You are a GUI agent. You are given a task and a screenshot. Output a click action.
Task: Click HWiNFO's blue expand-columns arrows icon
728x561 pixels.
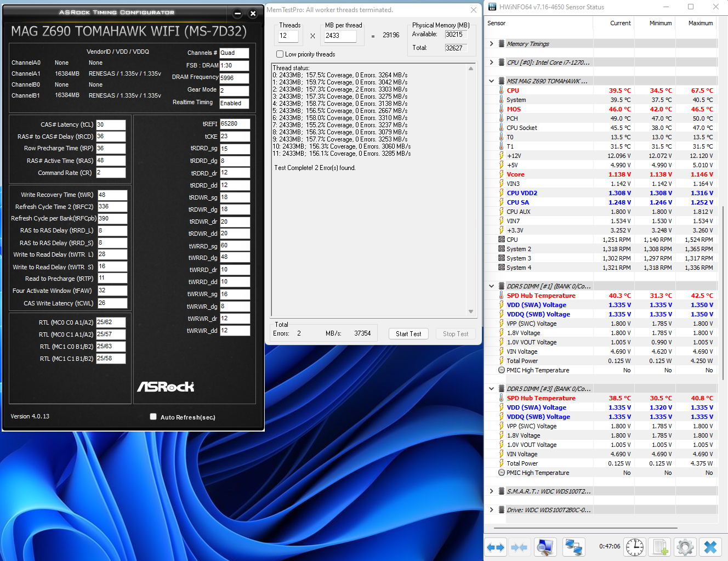(x=496, y=547)
